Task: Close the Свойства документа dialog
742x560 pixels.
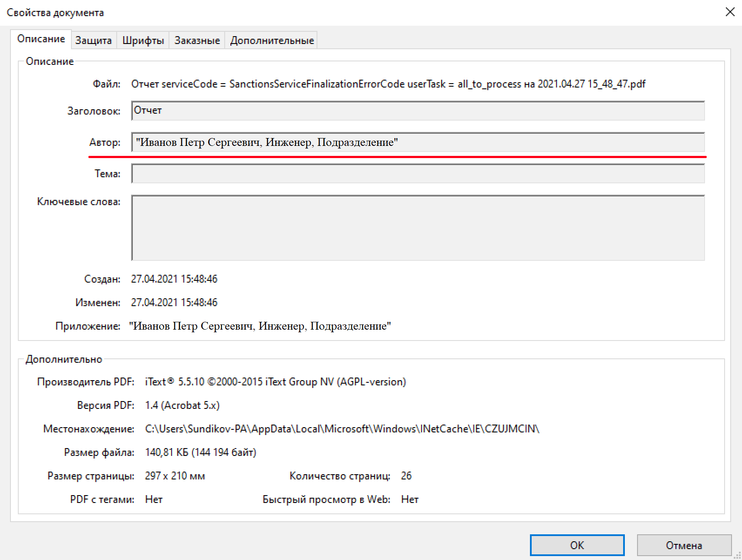Action: 730,12
